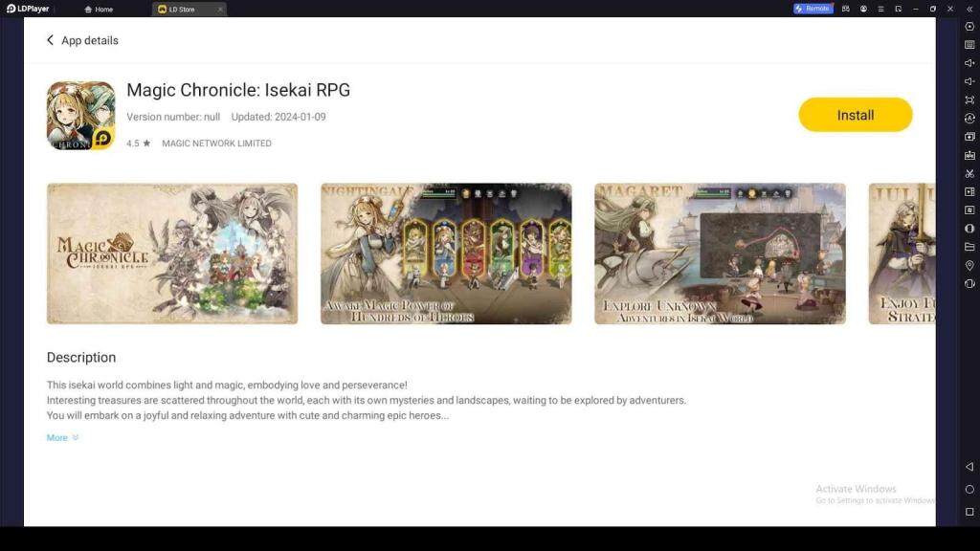The width and height of the screenshot is (980, 551).
Task: Open the Julius strategy screenshot
Action: tap(902, 253)
